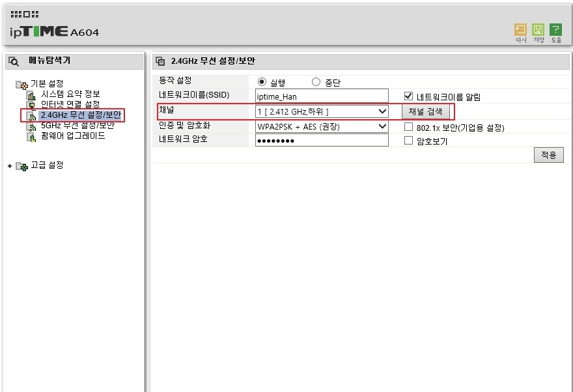Click the 인증 및 암호화 label
Image resolution: width=573 pixels, height=392 pixels.
(184, 125)
